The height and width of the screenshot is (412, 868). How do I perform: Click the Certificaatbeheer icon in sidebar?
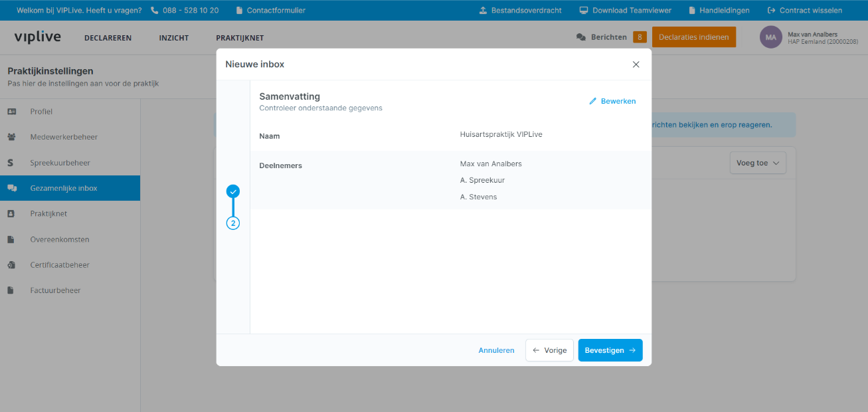12,265
